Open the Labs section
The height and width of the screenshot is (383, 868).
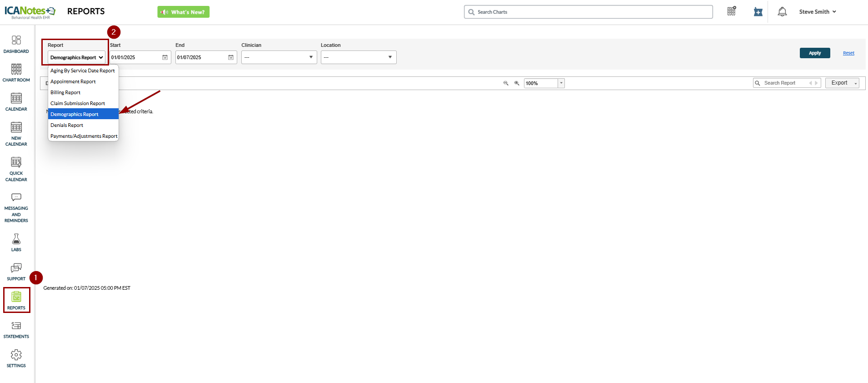point(16,242)
